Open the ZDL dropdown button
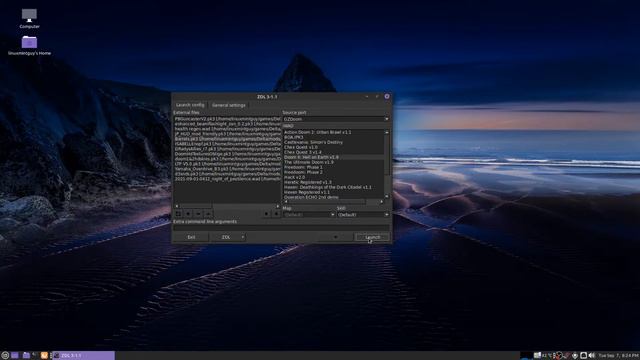 [x=227, y=237]
